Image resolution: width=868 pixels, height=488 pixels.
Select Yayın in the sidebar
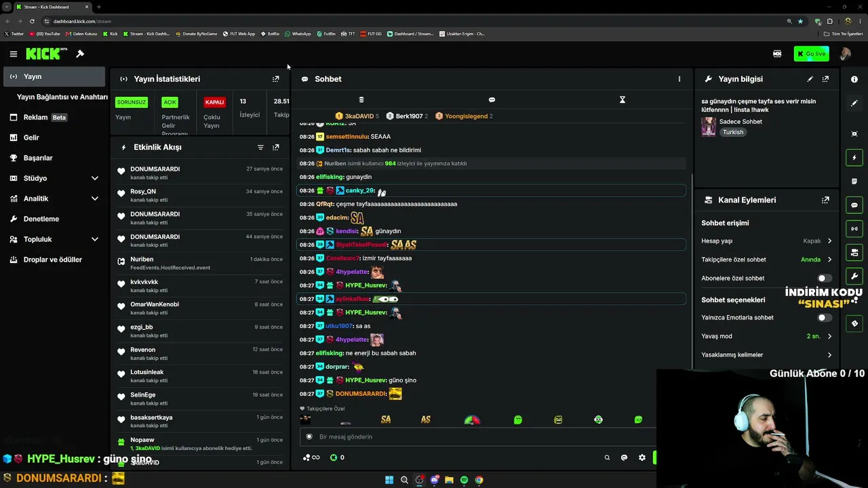click(x=54, y=77)
